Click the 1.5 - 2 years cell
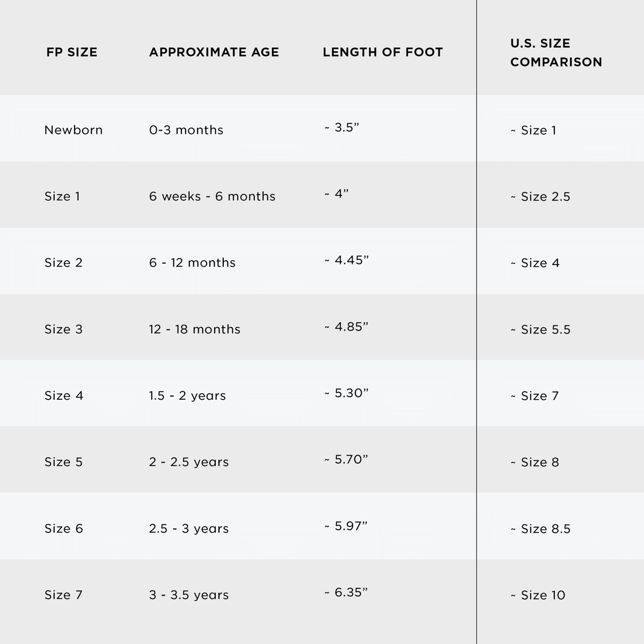The width and height of the screenshot is (644, 644). pyautogui.click(x=187, y=396)
